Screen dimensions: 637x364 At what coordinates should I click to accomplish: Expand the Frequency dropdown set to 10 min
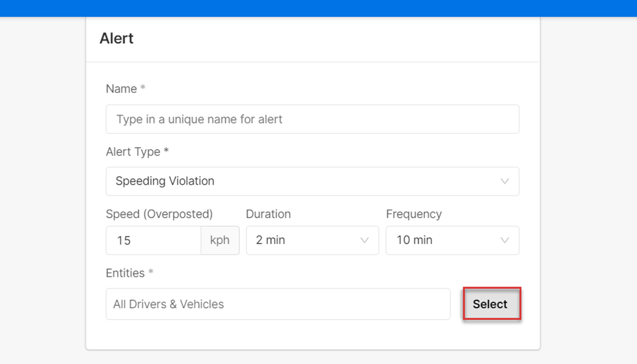click(452, 241)
